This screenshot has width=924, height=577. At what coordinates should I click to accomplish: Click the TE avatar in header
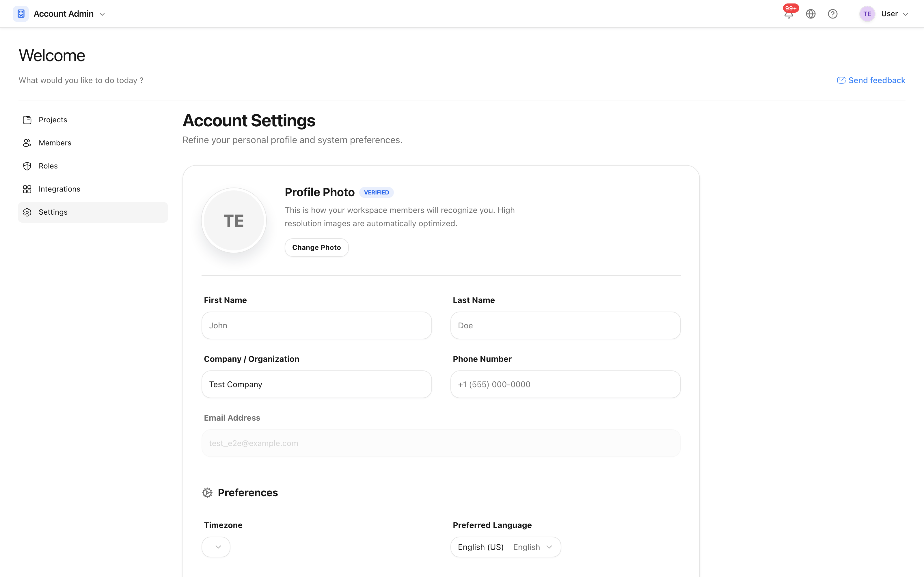tap(867, 14)
